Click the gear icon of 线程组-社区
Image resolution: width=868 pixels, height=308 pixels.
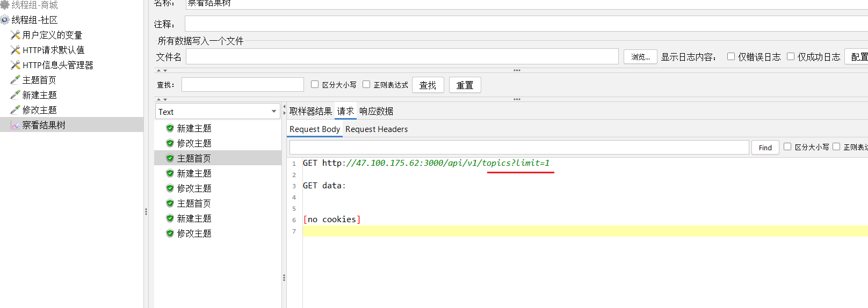point(5,20)
